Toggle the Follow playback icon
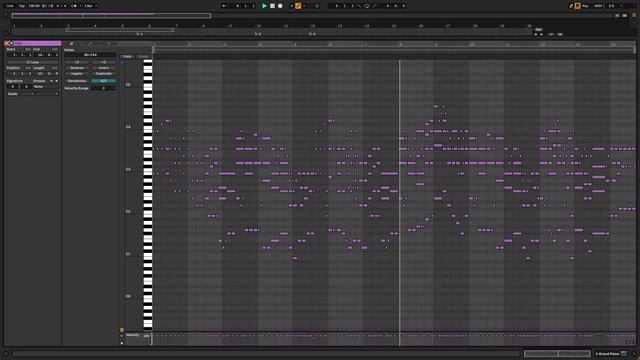The height and width of the screenshot is (360, 640). coord(224,6)
